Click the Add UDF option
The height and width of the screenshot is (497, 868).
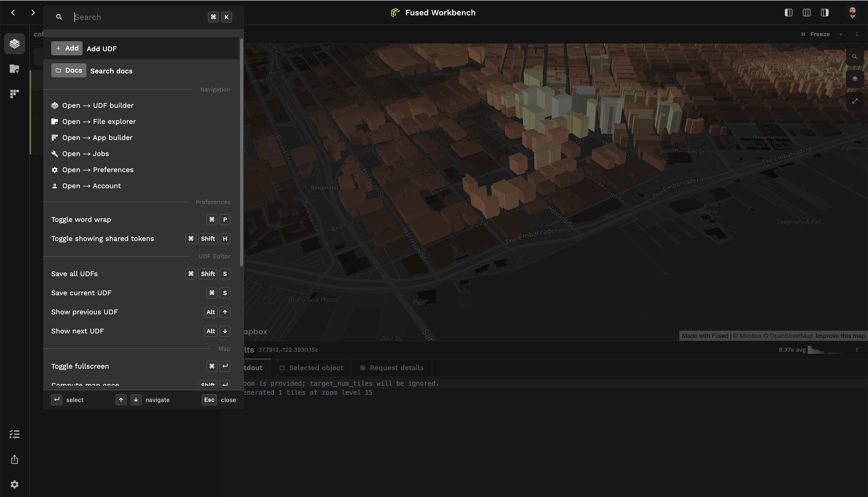141,48
